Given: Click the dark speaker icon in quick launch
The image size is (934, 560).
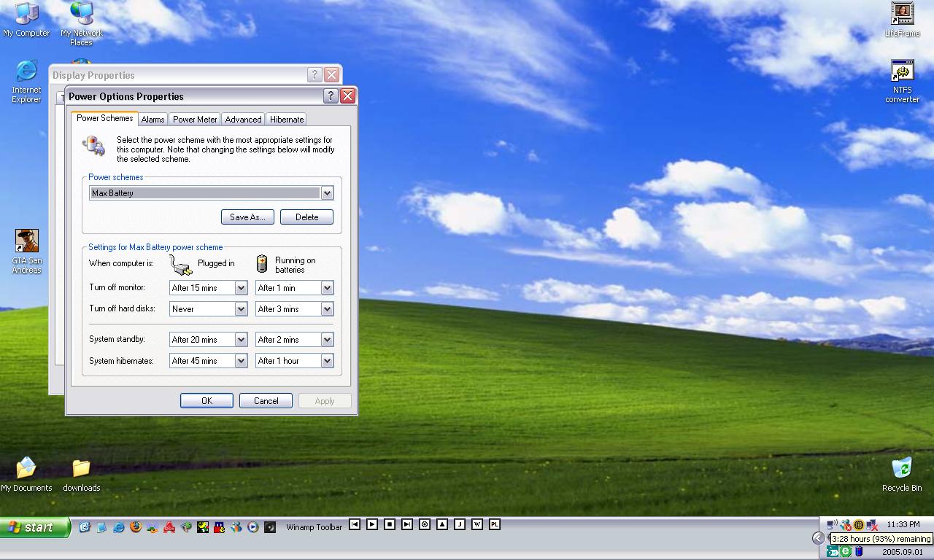Looking at the screenshot, I should (x=270, y=526).
